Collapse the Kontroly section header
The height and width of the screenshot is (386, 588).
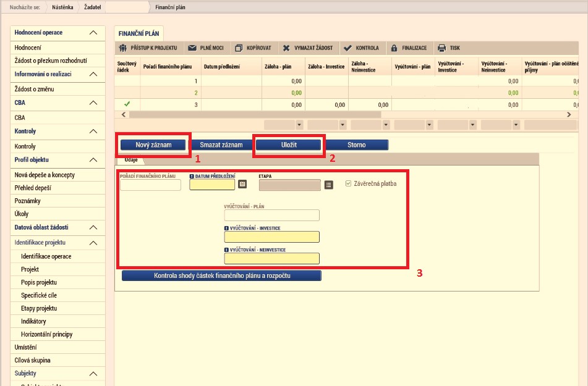pos(93,131)
